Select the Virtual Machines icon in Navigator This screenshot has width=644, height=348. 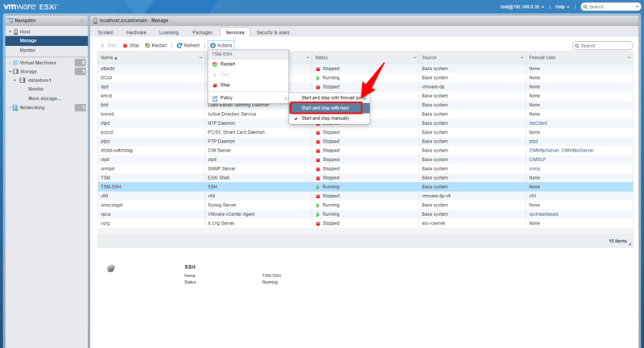[x=15, y=62]
